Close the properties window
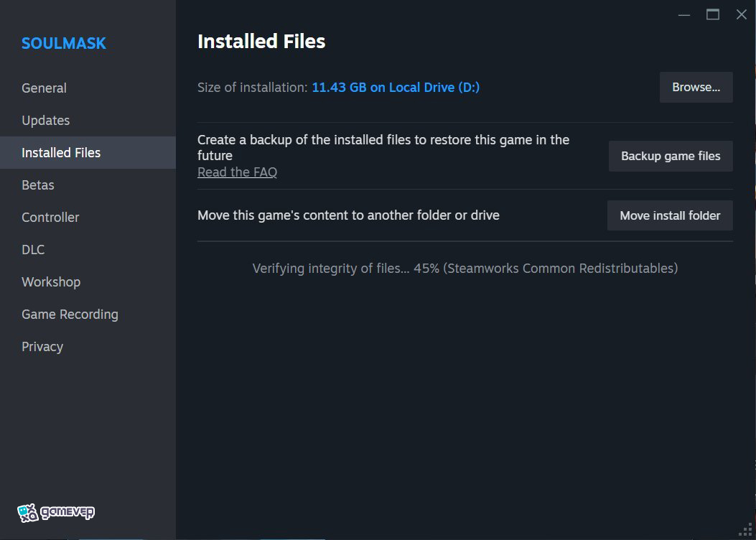The image size is (756, 540). (742, 14)
